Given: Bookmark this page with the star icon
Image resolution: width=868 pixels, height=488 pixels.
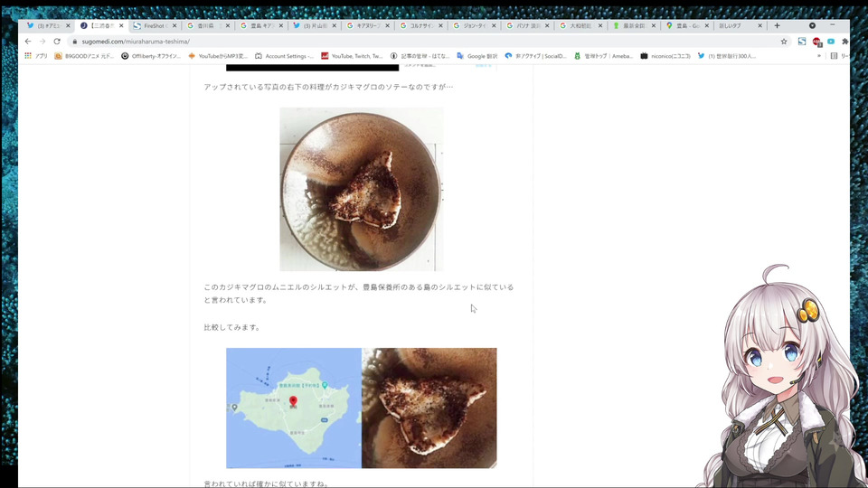Looking at the screenshot, I should point(784,42).
